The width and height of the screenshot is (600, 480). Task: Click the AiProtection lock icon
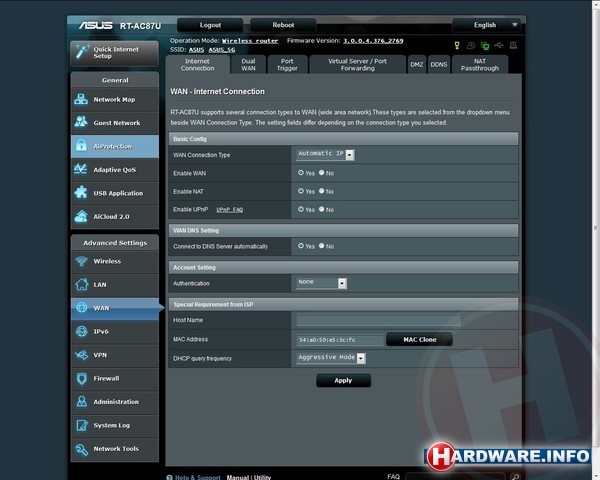81,146
